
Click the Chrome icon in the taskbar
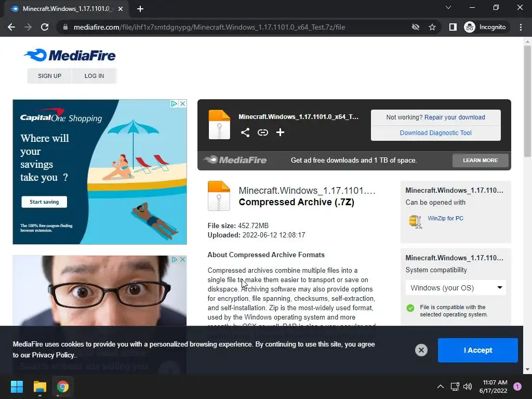click(x=63, y=387)
